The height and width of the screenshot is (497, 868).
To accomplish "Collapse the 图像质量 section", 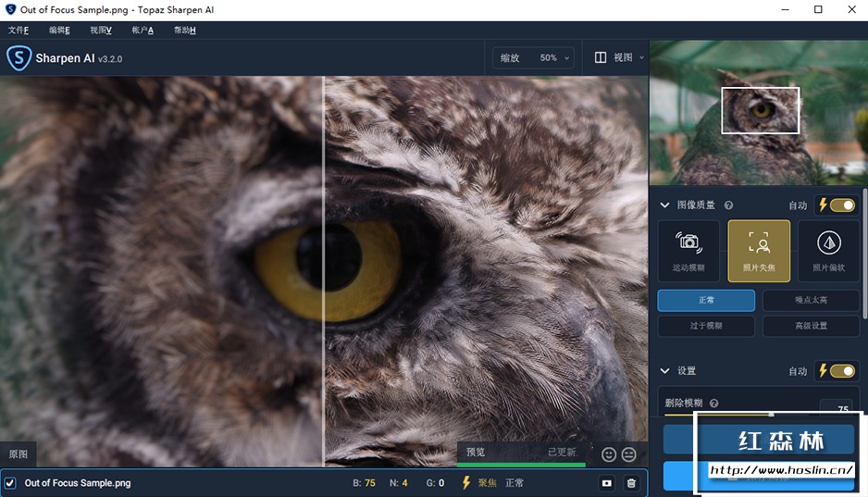I will (x=663, y=205).
